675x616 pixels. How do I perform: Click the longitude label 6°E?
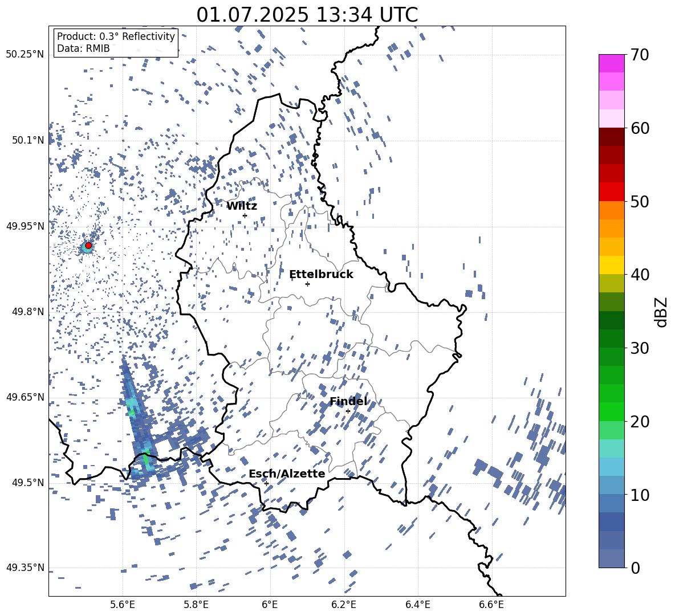click(x=270, y=605)
